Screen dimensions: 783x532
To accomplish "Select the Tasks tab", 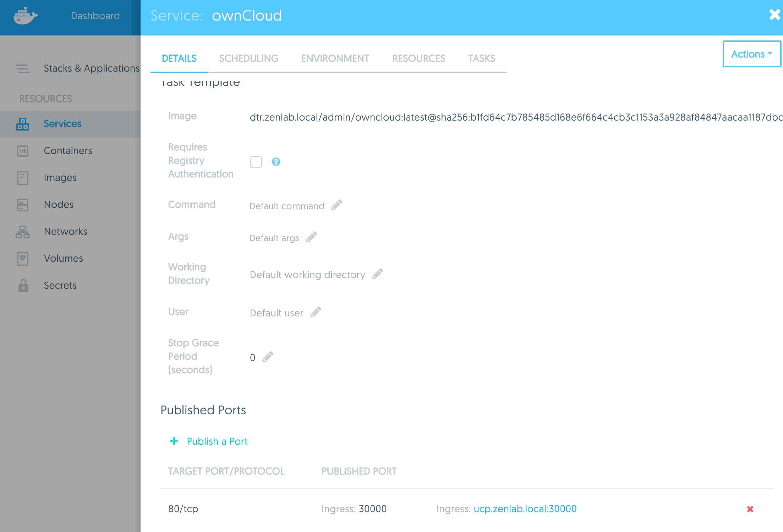I will pos(481,58).
